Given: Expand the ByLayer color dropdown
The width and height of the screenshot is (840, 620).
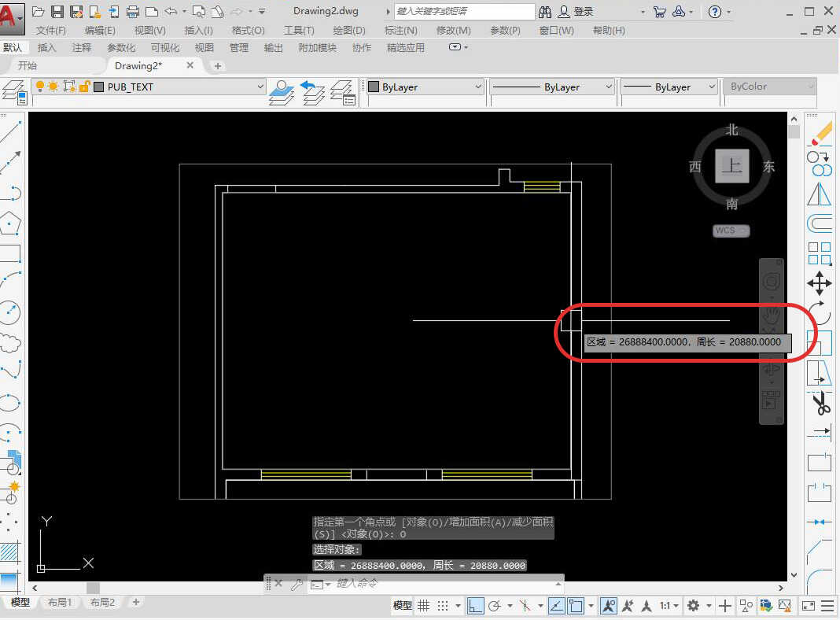Looking at the screenshot, I should pyautogui.click(x=478, y=87).
